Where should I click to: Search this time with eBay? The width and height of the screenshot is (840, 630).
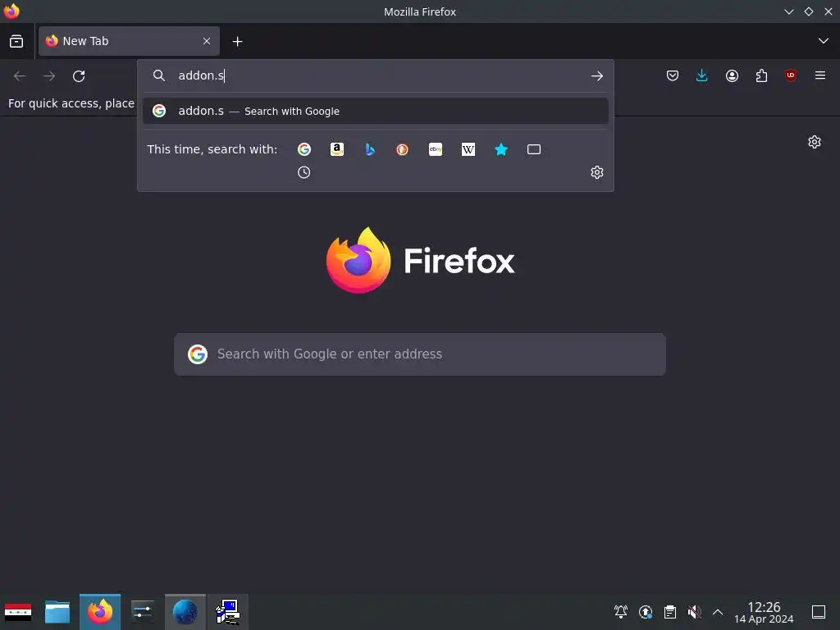(436, 149)
